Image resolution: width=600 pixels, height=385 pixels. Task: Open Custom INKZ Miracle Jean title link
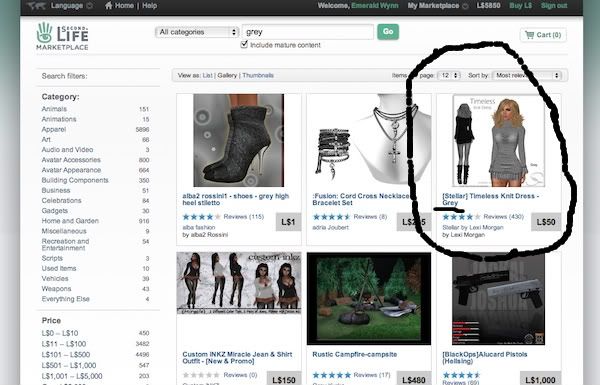coord(237,358)
